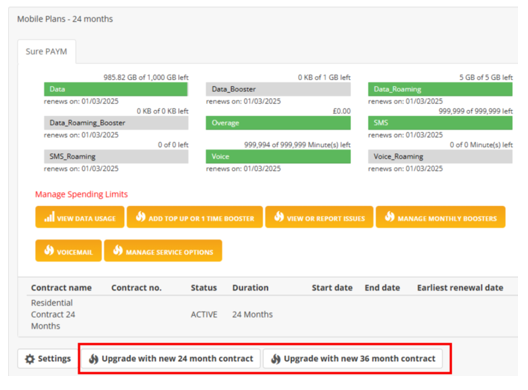Click the flame icon on Manage Monthly Boosters

coord(390,216)
